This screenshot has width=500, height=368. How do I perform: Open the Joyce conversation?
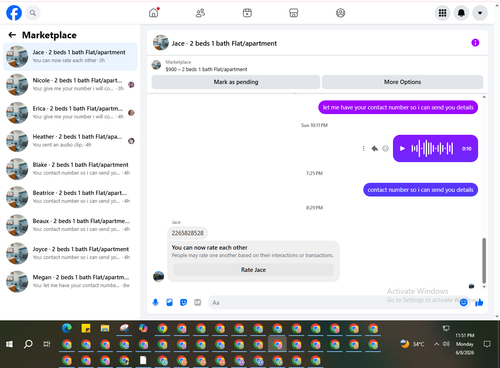pyautogui.click(x=70, y=253)
